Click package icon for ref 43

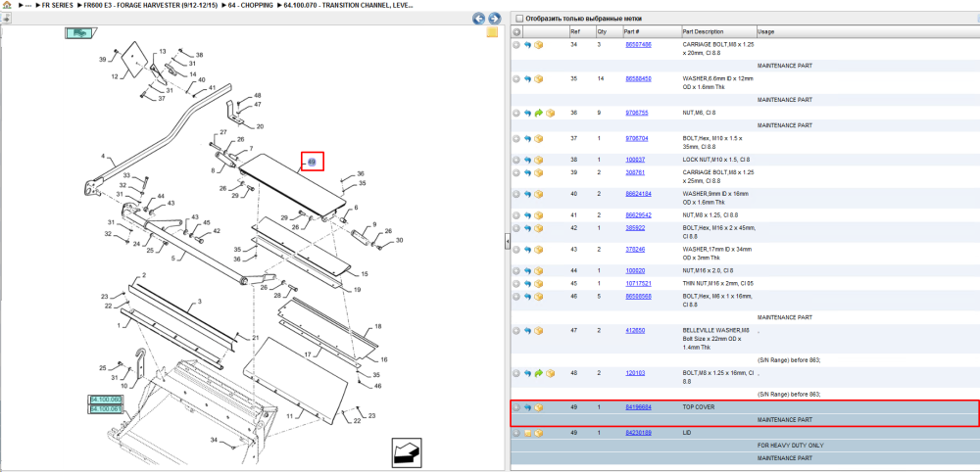pyautogui.click(x=539, y=249)
